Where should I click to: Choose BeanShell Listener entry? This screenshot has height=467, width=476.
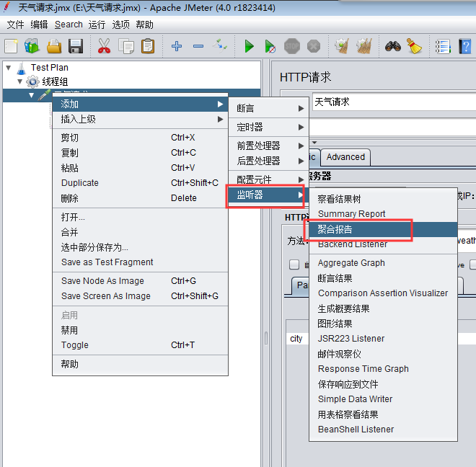click(x=383, y=430)
